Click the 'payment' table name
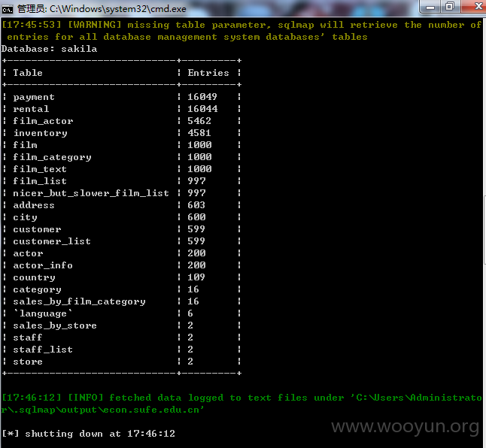The image size is (486, 448). tap(34, 97)
